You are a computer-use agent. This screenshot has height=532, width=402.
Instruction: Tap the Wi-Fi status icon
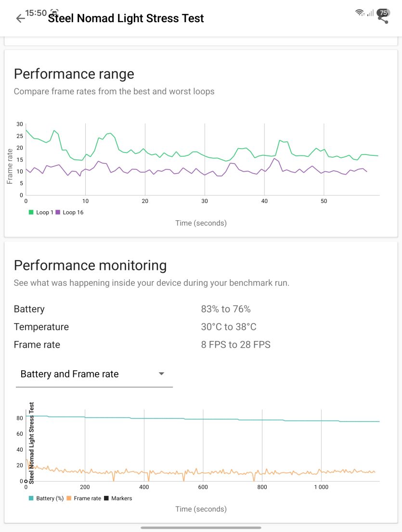(x=360, y=13)
